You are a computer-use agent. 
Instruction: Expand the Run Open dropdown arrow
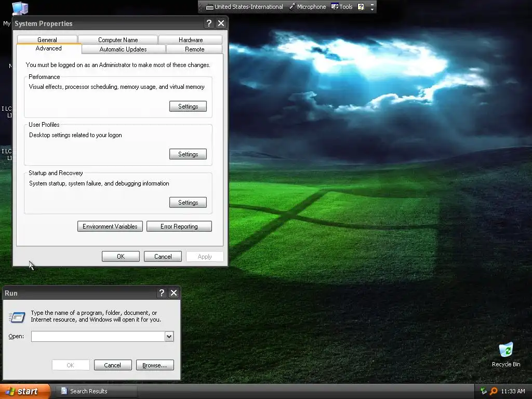(169, 336)
